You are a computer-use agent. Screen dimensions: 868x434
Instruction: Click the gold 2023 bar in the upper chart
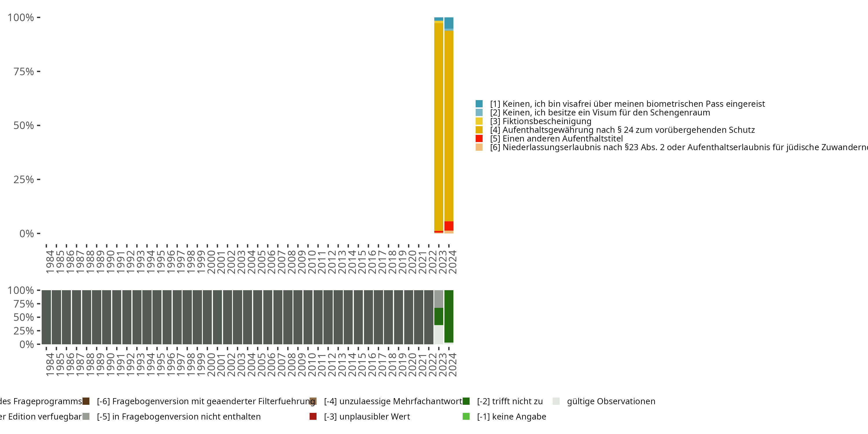tap(438, 126)
